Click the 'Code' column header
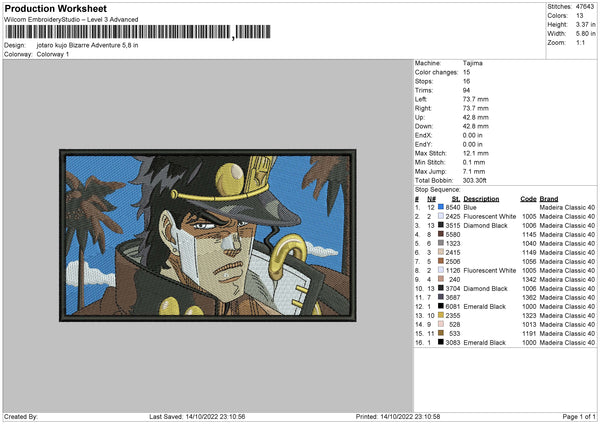 tap(528, 199)
